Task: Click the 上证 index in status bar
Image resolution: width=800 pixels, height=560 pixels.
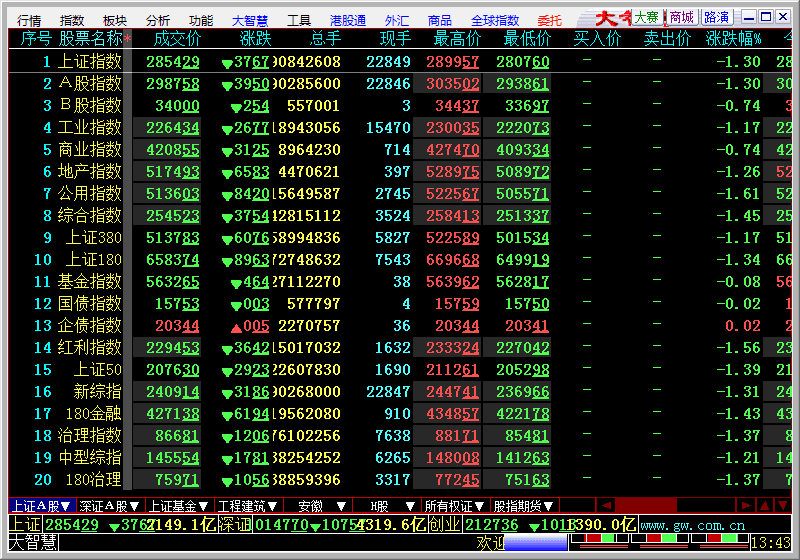Action: 26,524
